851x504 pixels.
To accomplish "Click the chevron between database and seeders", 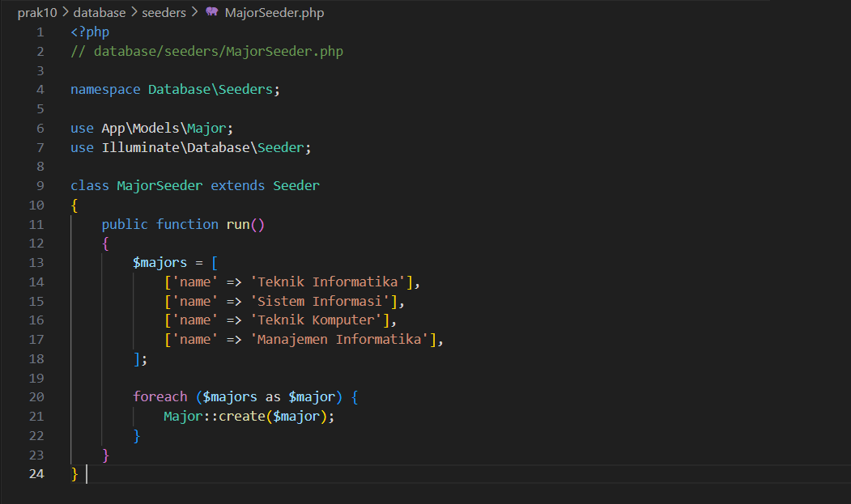I will click(x=134, y=13).
